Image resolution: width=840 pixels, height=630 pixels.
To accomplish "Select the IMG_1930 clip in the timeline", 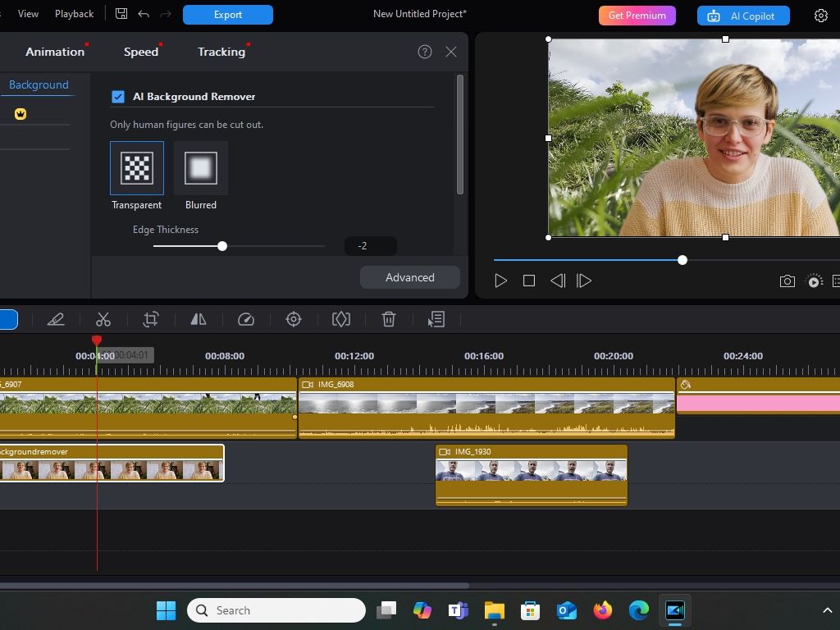I will (x=532, y=475).
